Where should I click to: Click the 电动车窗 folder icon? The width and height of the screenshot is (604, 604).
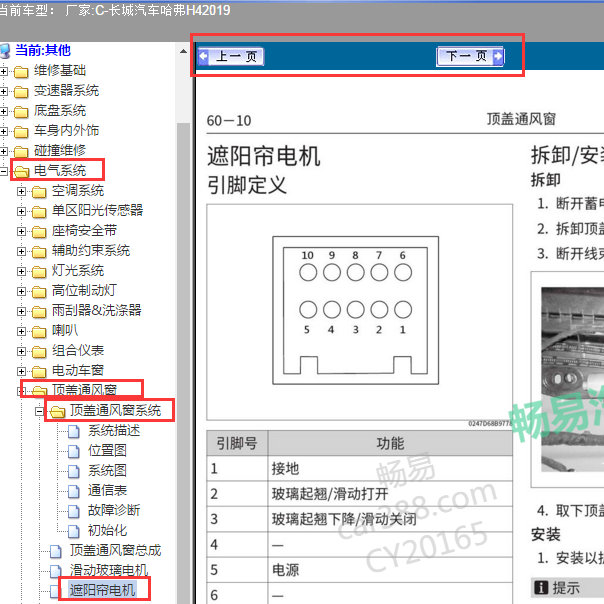click(x=39, y=372)
